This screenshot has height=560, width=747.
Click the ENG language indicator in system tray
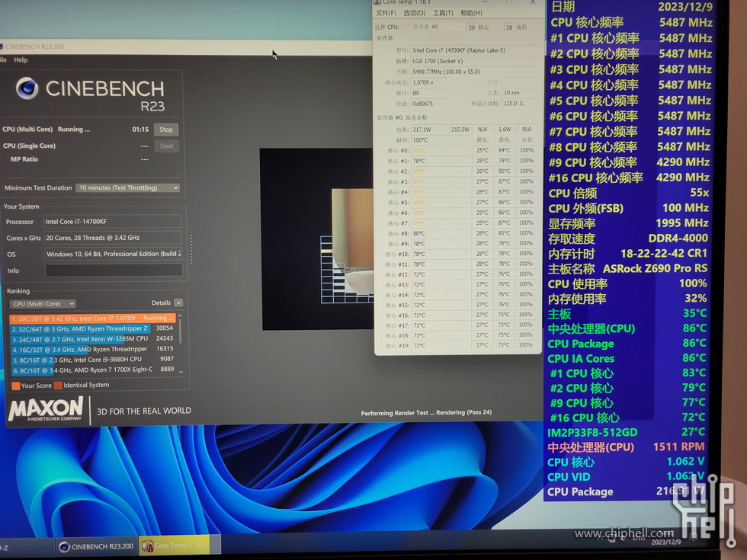coord(639,538)
